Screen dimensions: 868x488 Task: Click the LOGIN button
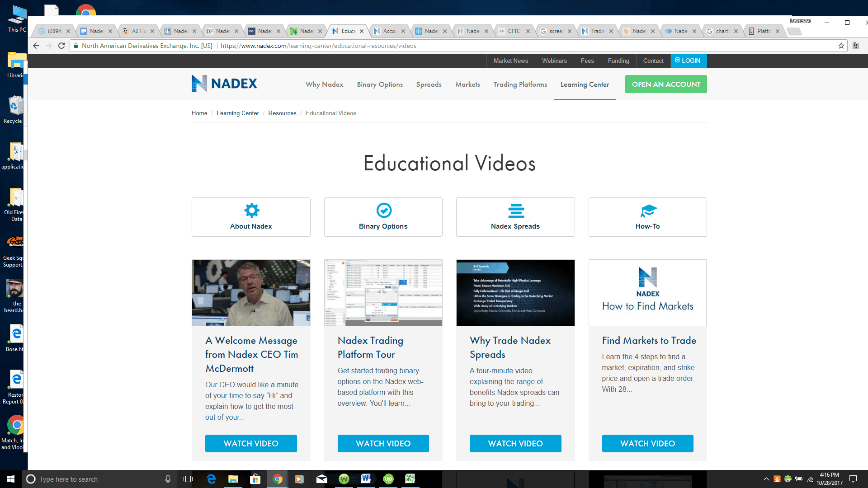pyautogui.click(x=689, y=61)
